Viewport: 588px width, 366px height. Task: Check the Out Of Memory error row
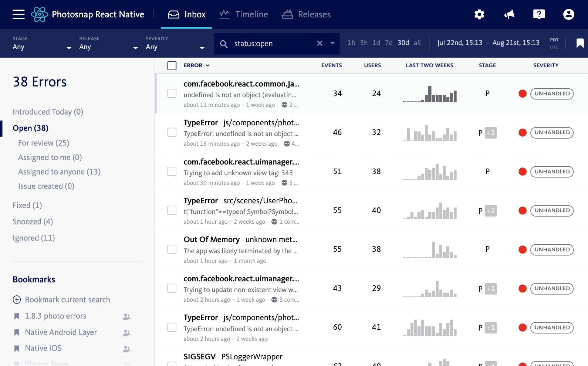(172, 249)
